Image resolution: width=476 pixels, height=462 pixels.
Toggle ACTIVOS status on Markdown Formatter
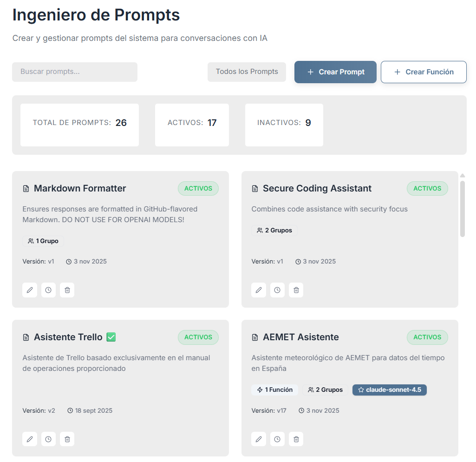[x=198, y=188]
